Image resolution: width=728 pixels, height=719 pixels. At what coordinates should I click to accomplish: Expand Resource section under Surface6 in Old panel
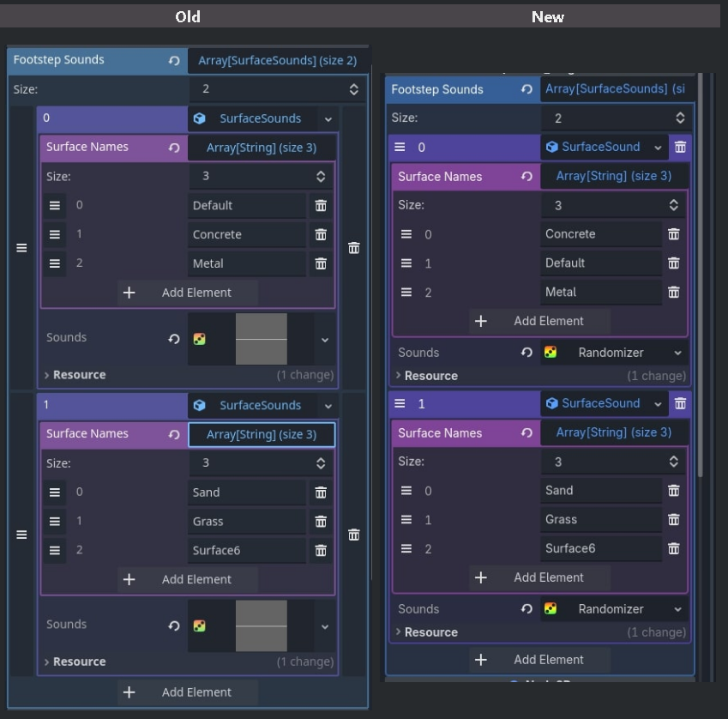point(48,662)
